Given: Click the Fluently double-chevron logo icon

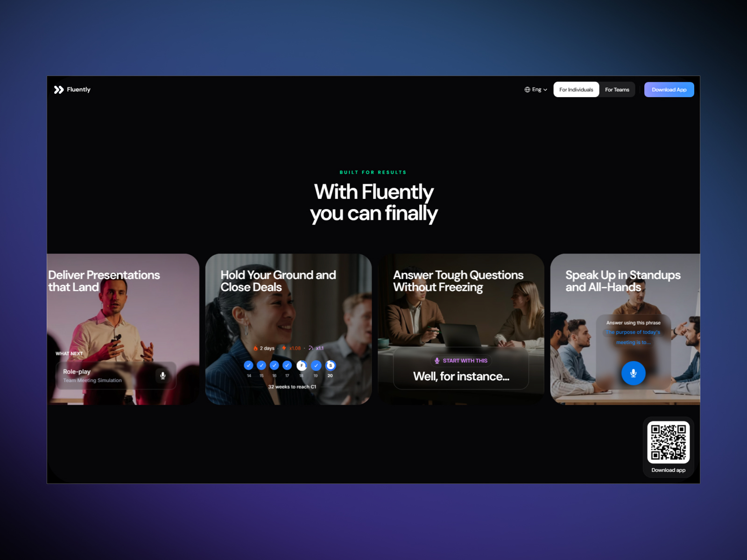Looking at the screenshot, I should [x=58, y=90].
